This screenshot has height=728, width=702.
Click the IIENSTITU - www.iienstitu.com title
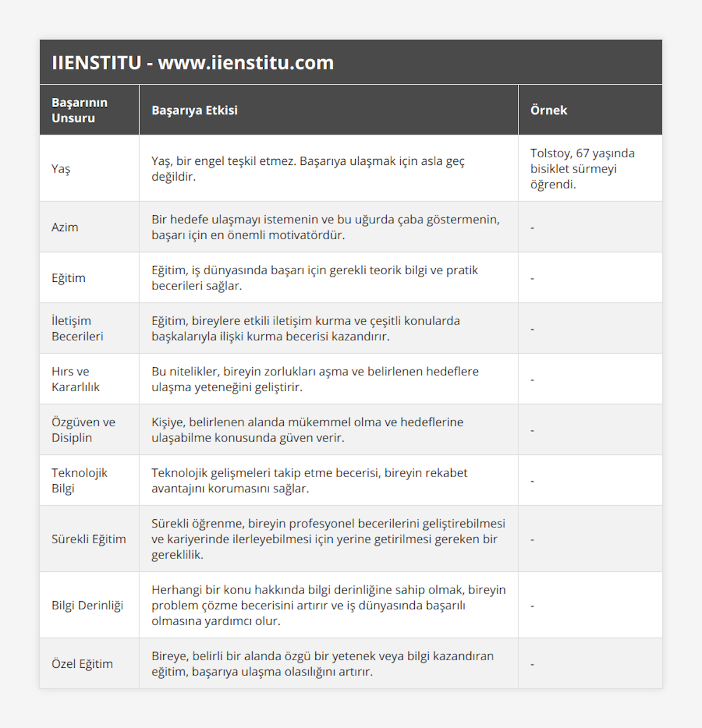click(x=192, y=63)
